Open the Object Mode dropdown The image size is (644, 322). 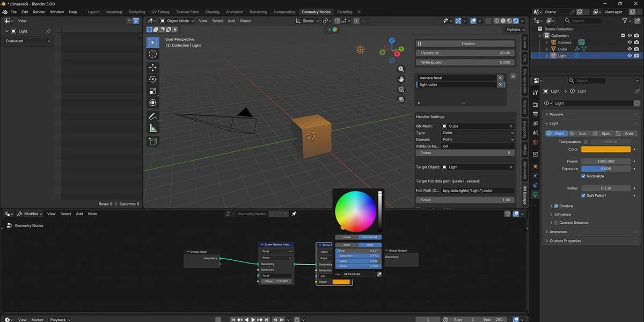[178, 21]
